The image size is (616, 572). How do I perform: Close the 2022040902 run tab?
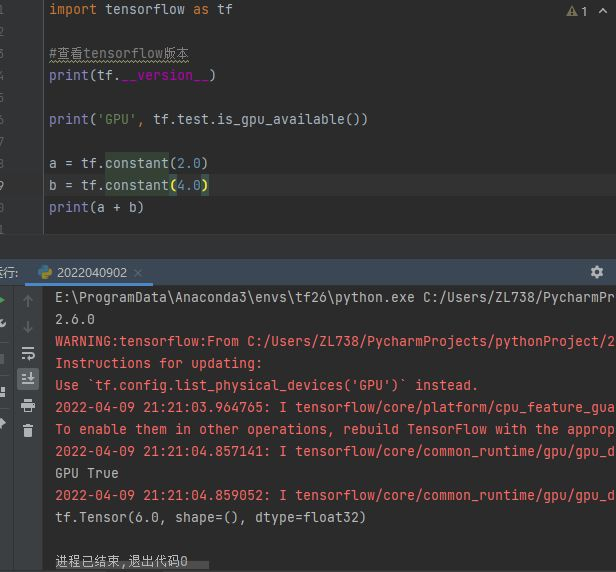pyautogui.click(x=138, y=273)
